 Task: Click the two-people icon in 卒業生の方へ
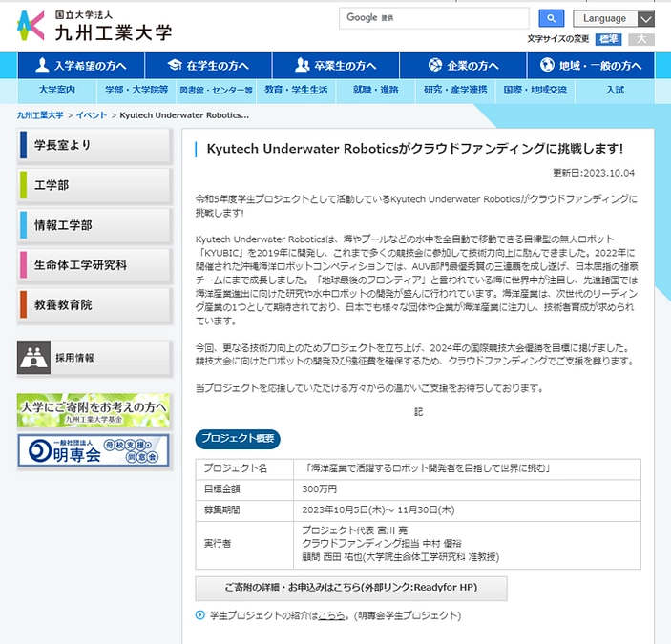303,65
